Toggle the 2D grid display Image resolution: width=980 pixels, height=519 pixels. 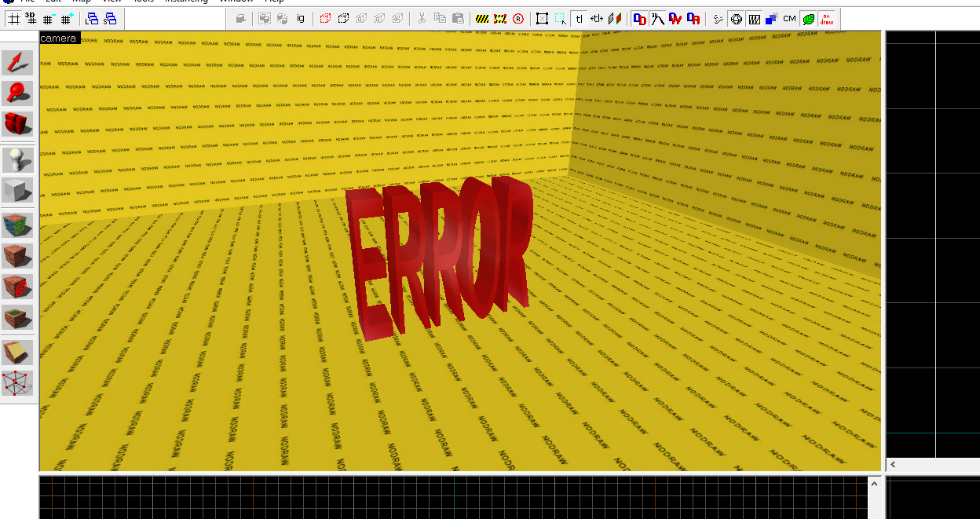coord(14,19)
